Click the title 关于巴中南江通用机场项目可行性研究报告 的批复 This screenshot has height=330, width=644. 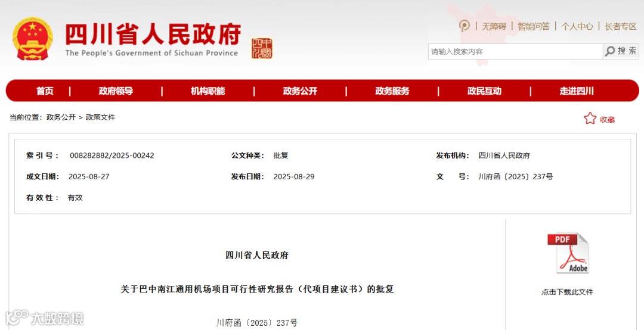click(x=257, y=289)
